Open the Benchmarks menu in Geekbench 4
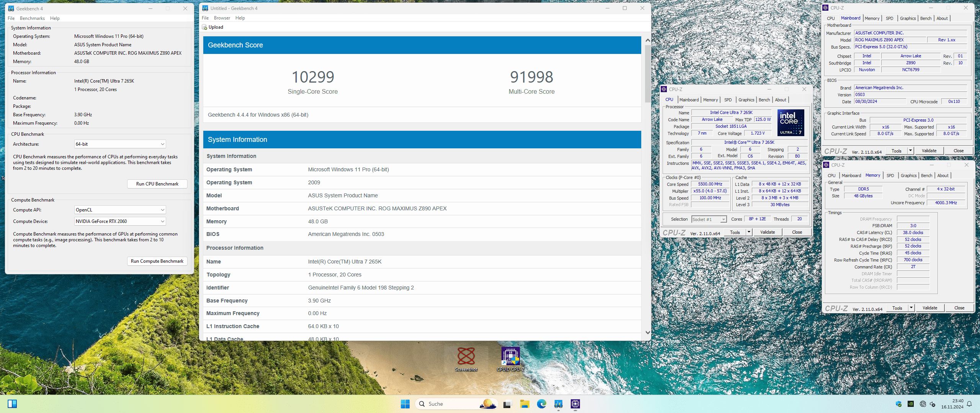 (32, 18)
